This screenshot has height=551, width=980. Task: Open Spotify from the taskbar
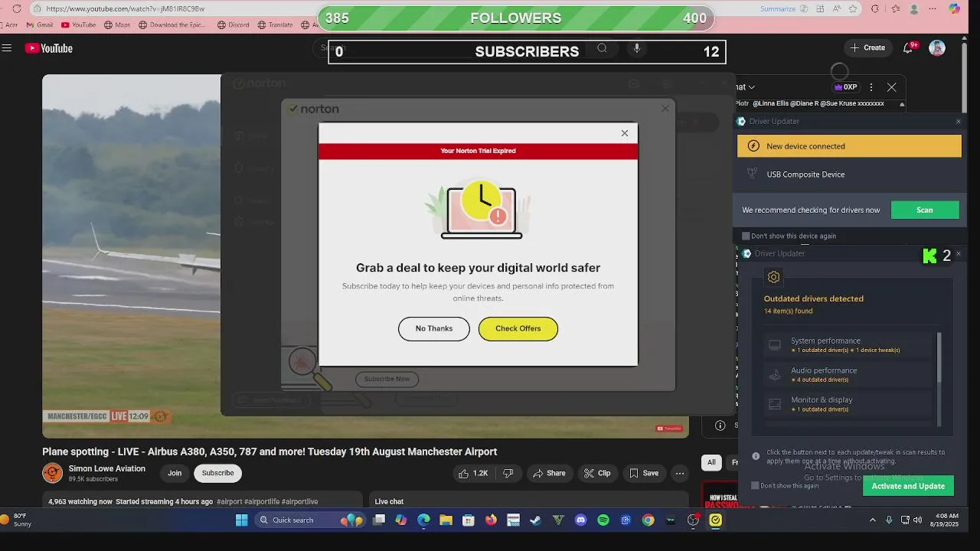pos(603,520)
